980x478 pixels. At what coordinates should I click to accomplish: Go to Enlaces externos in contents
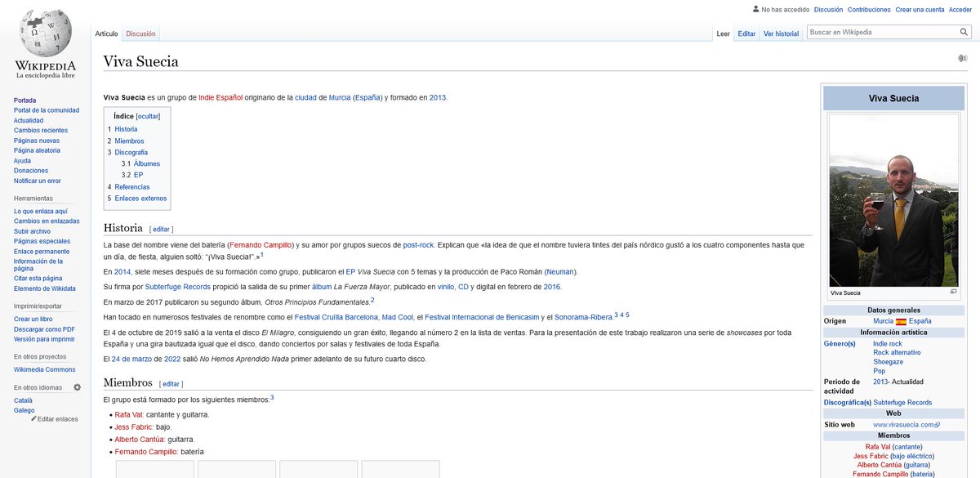140,198
